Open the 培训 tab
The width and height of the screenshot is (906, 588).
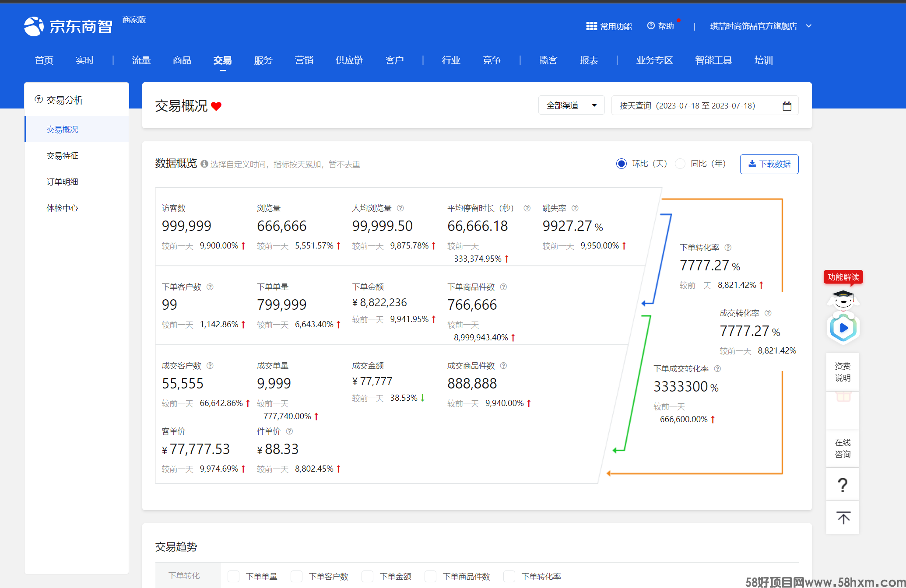[764, 60]
